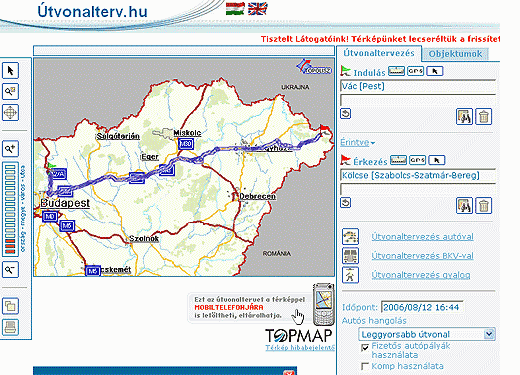Switch to the Objektumok tab
Viewport: 520px width, 375px height.
pos(455,54)
